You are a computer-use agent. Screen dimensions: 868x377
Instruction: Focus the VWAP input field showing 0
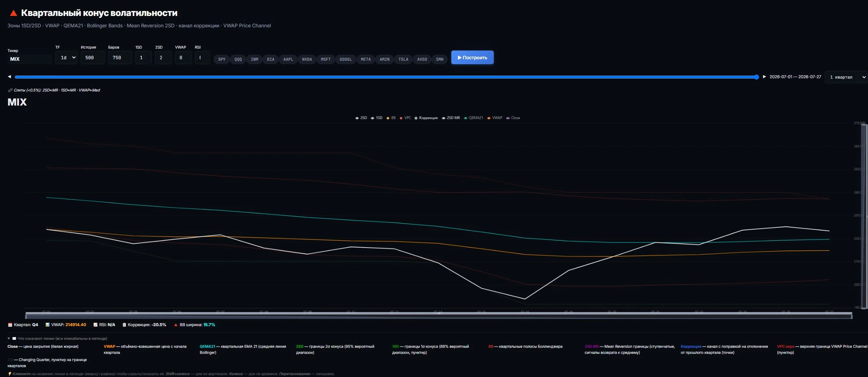[x=183, y=58]
